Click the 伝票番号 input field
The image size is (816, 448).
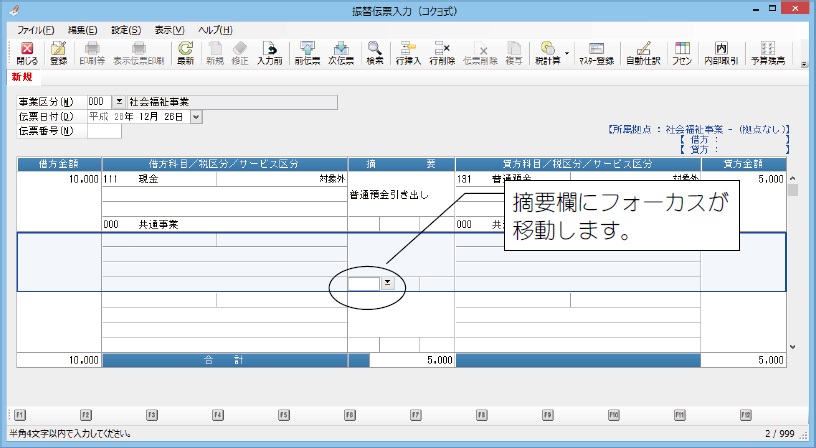pyautogui.click(x=104, y=131)
